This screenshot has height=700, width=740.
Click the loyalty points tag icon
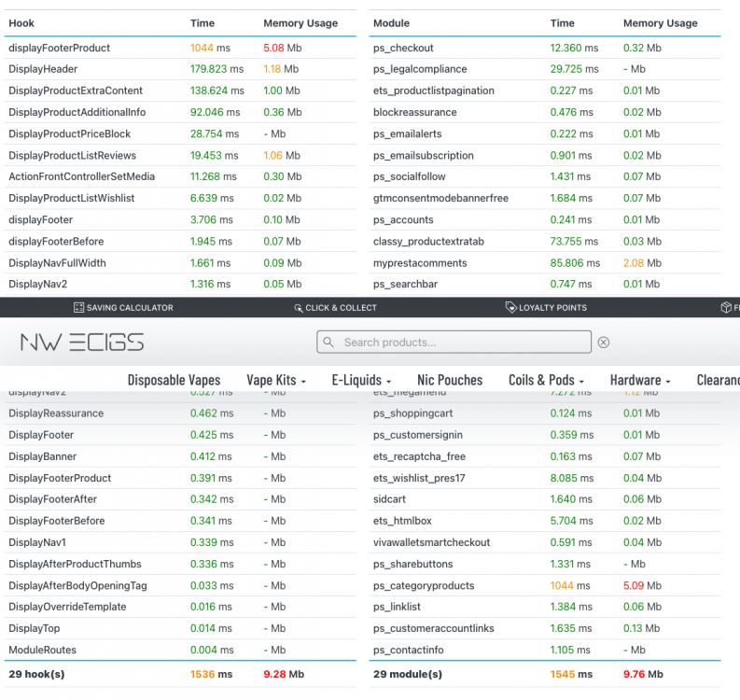point(511,307)
